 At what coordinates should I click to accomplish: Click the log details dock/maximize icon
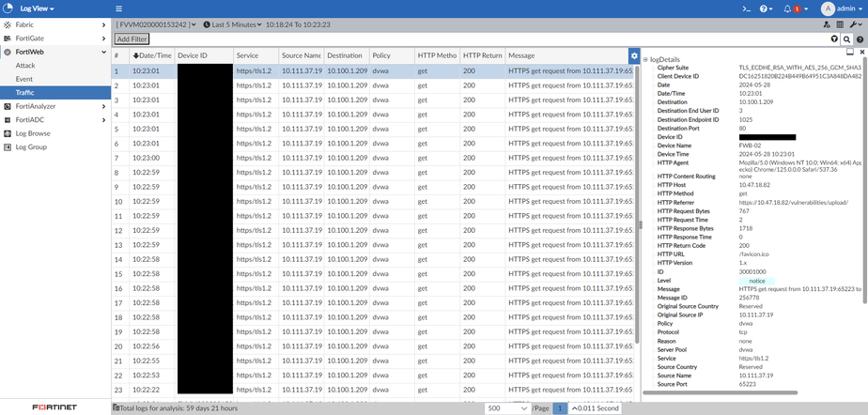[x=850, y=52]
